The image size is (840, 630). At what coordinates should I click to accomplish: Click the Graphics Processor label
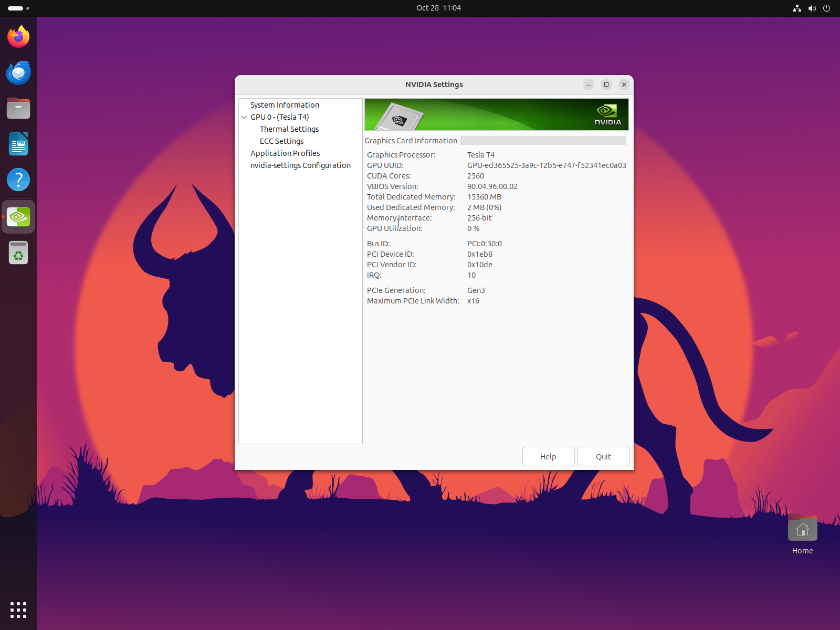click(401, 155)
